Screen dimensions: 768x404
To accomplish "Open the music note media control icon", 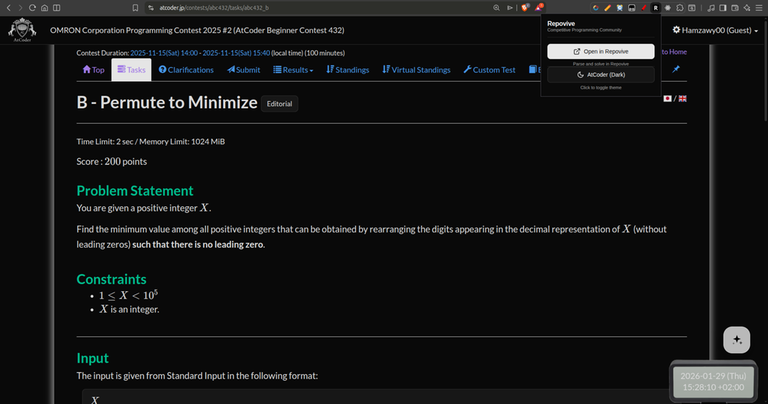I will click(711, 8).
